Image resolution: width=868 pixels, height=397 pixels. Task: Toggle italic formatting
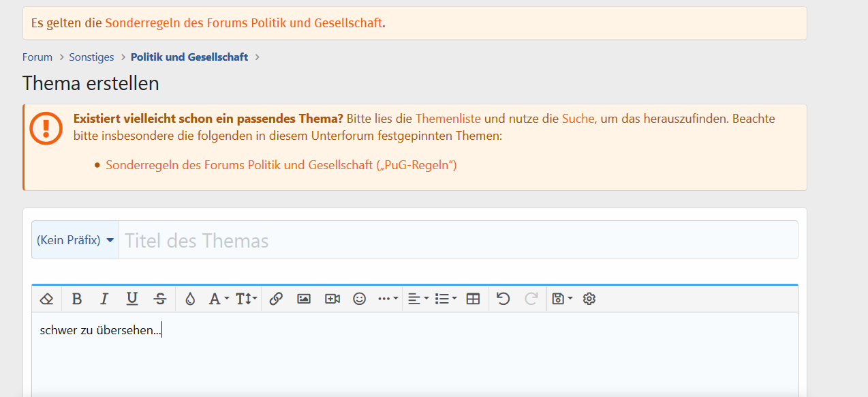[x=104, y=299]
